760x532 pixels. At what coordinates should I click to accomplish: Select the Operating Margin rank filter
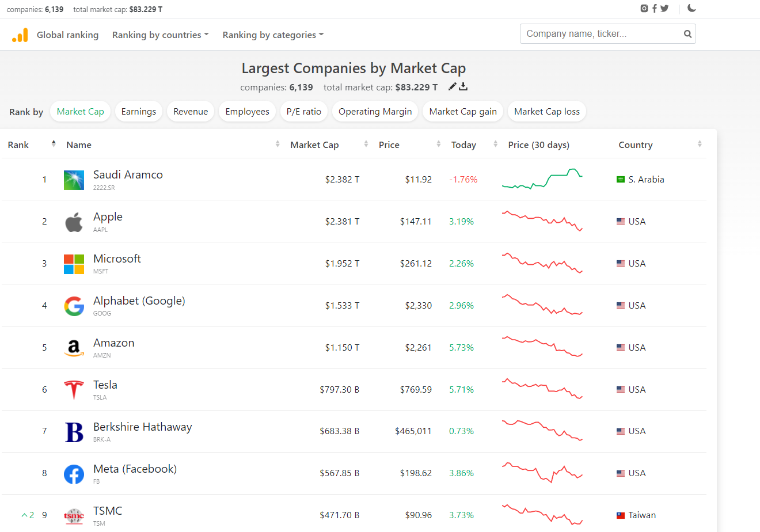click(375, 112)
